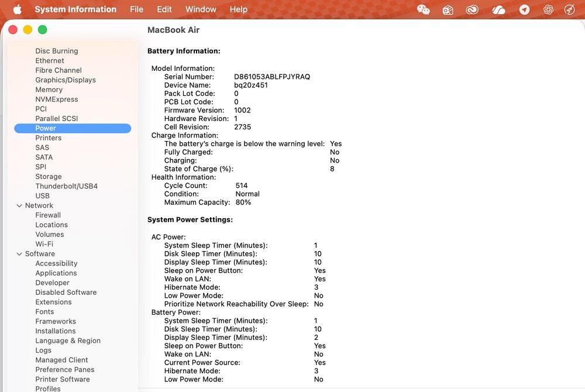Viewport: 585px width, 392px height.
Task: Click the house-shaped menu bar icon
Action: [x=448, y=10]
